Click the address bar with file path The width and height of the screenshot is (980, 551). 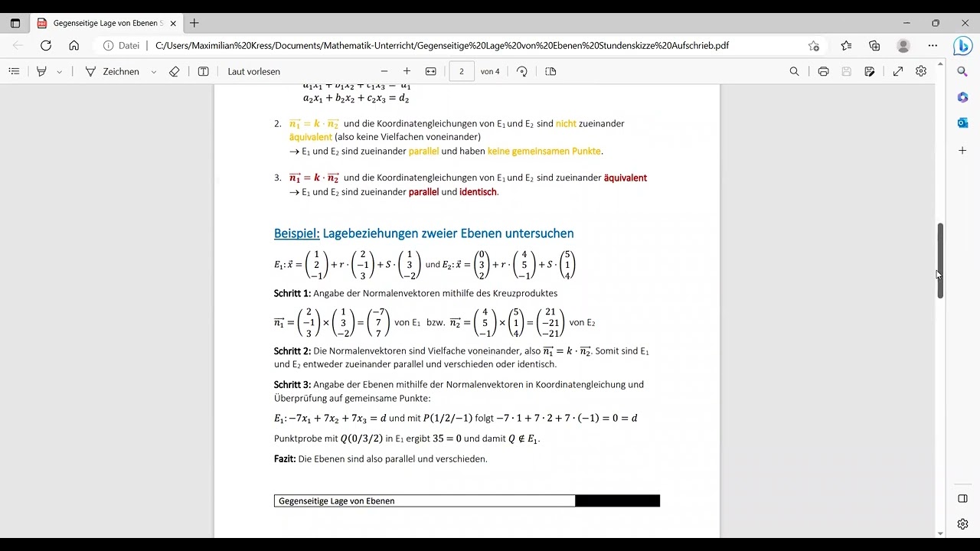(442, 46)
